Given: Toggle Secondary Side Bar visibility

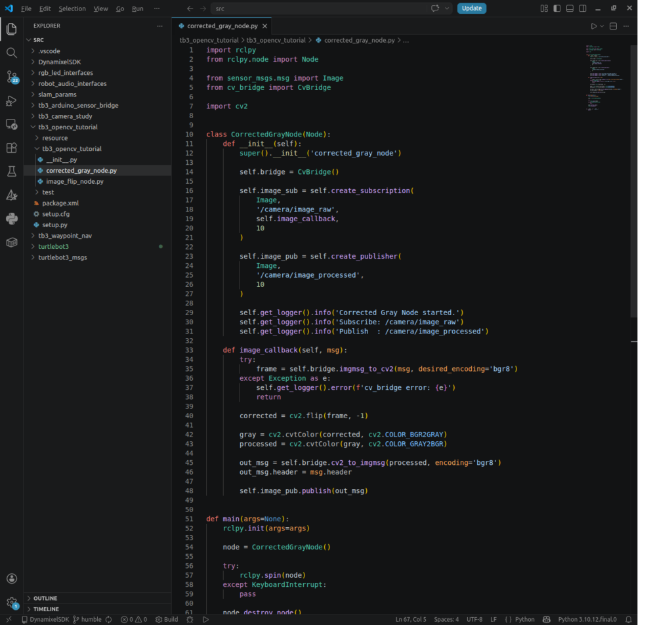Looking at the screenshot, I should (x=583, y=8).
